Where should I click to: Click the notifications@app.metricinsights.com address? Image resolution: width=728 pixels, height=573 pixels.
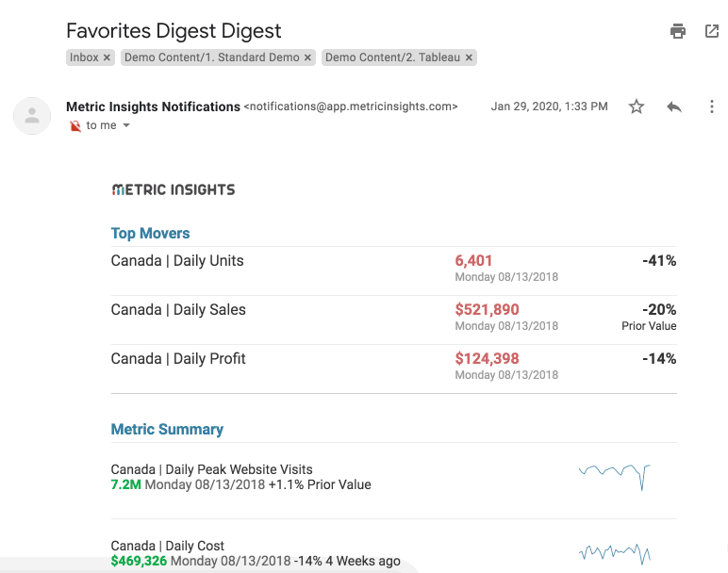pos(351,106)
